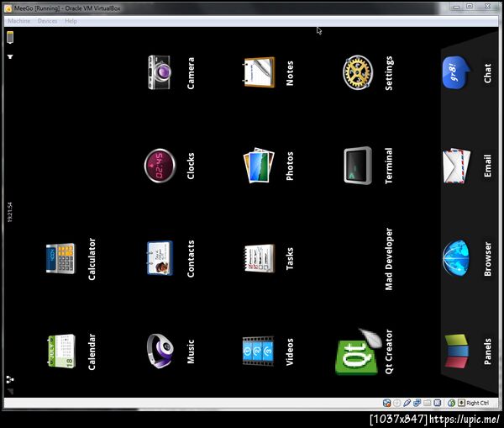Click the Terminal label text

coord(389,166)
